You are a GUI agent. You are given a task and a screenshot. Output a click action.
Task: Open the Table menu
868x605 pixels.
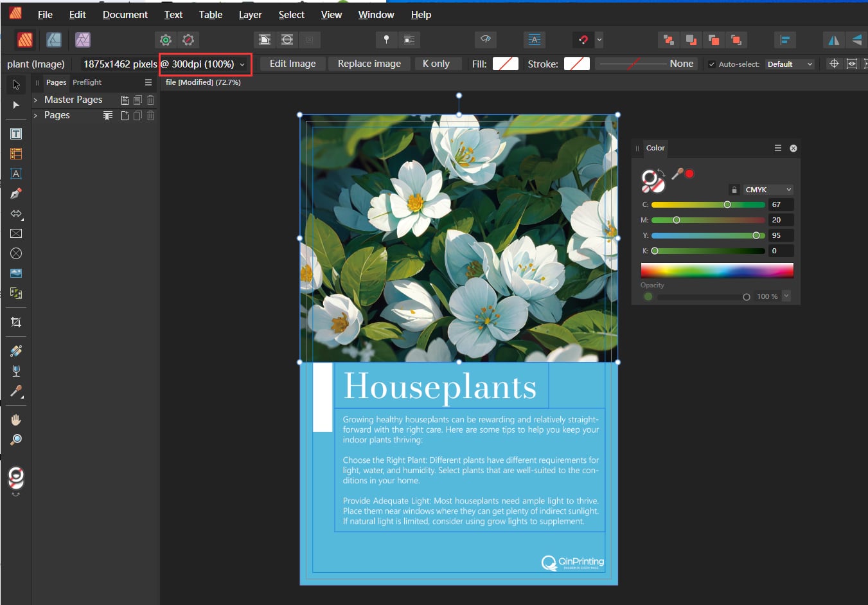click(x=211, y=15)
